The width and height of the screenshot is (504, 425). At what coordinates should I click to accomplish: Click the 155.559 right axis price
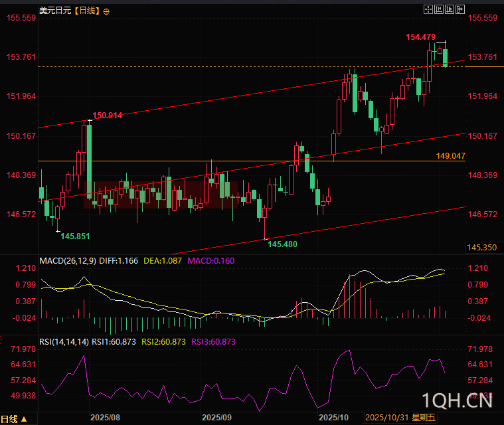point(483,18)
